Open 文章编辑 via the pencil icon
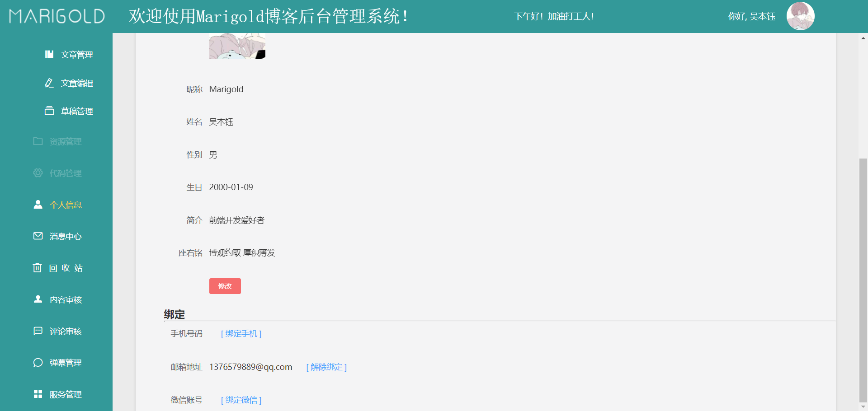The width and height of the screenshot is (868, 411). coord(49,83)
